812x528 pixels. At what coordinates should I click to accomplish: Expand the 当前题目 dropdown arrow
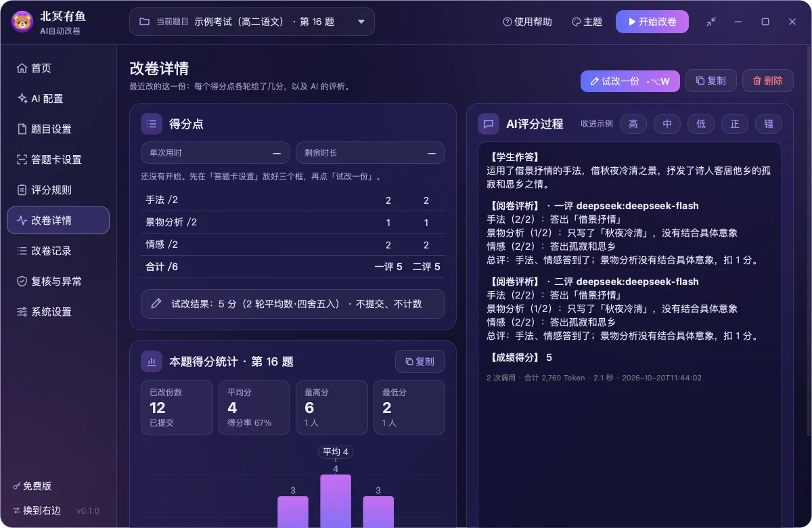361,22
